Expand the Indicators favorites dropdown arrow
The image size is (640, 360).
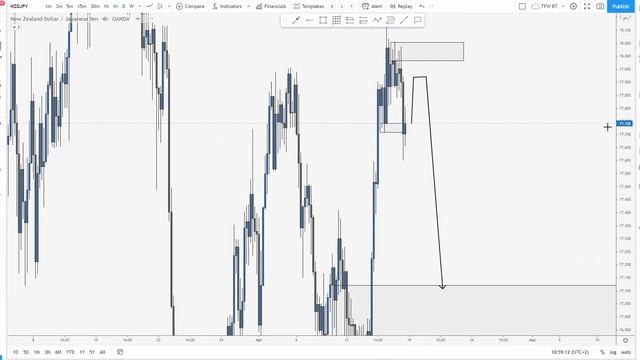[248, 6]
